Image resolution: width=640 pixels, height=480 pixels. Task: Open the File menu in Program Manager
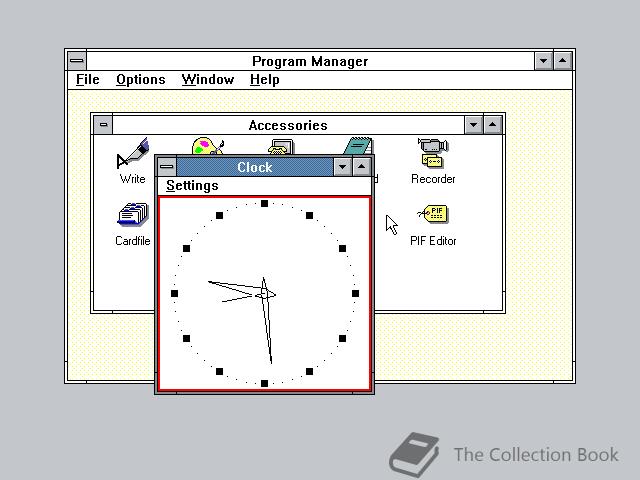pos(88,80)
